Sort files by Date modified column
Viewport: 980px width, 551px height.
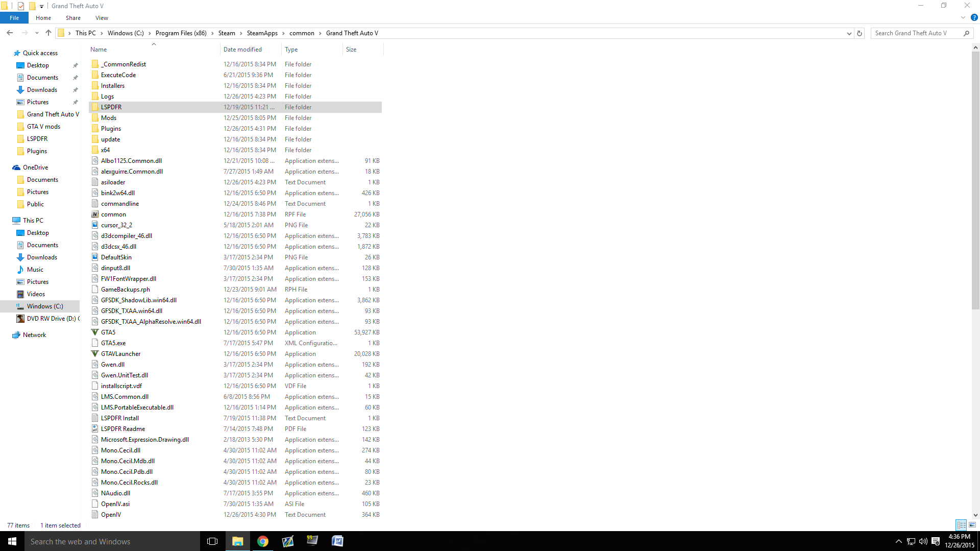251,50
